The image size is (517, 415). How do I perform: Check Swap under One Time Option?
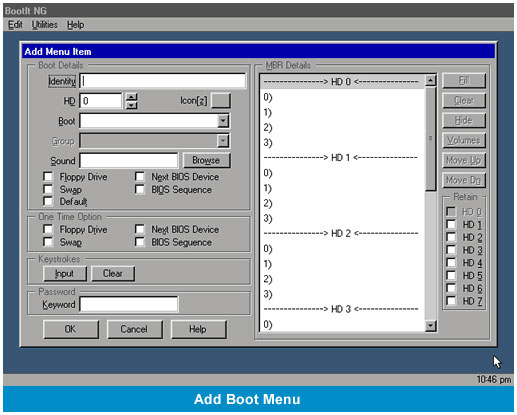(x=48, y=242)
